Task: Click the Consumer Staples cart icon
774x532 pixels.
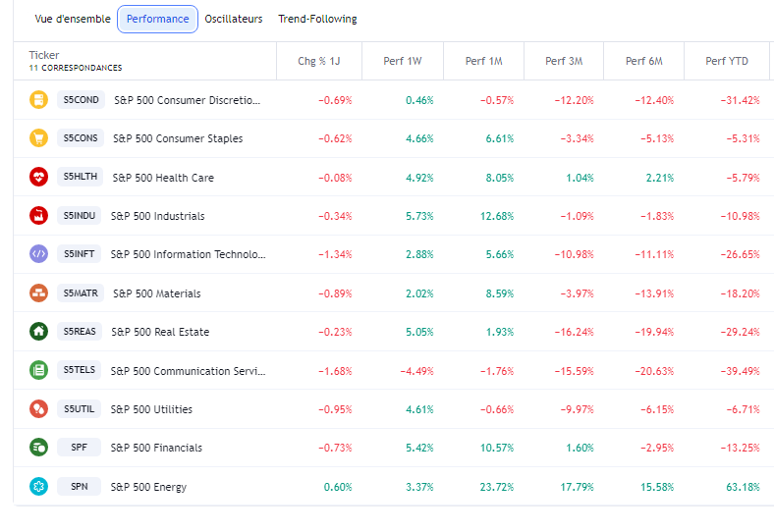Action: point(38,138)
